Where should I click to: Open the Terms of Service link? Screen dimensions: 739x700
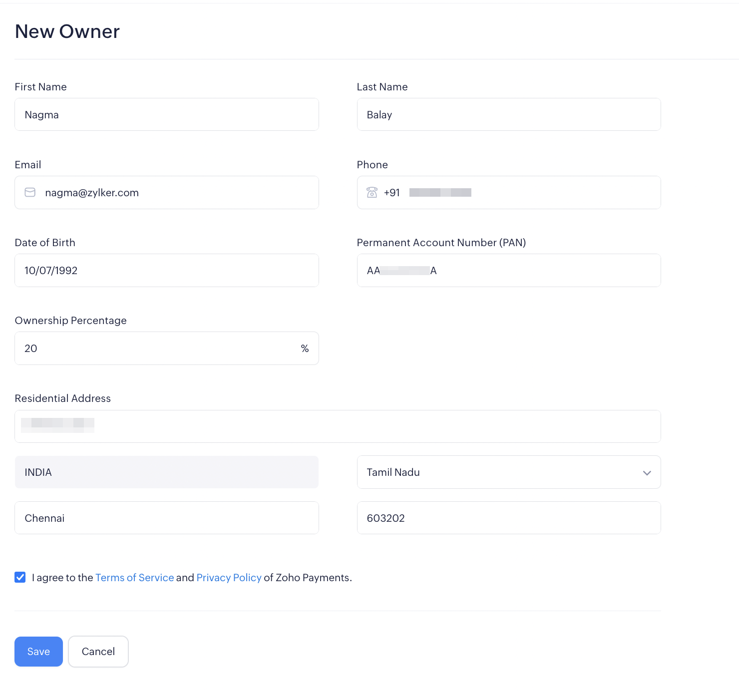click(135, 578)
